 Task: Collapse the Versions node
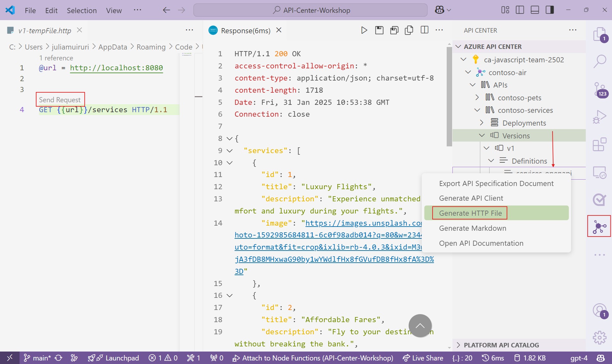(482, 136)
